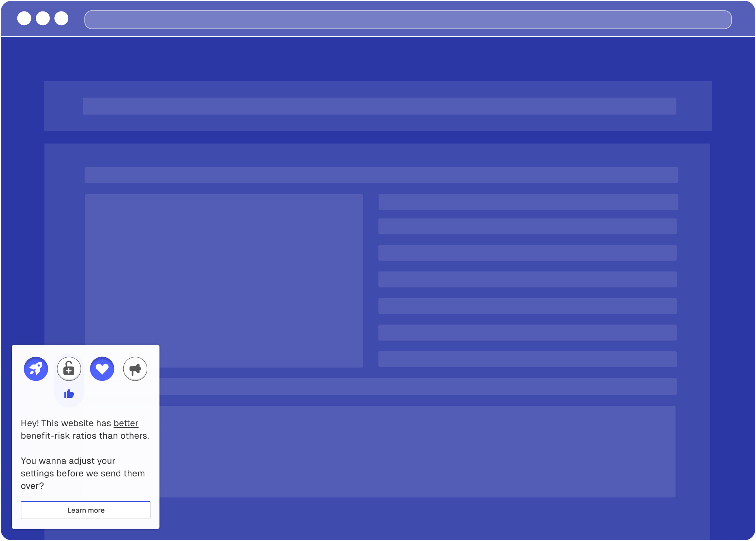Click the top header banner placeholder bar
Screen dimensions: 756x541
click(379, 106)
